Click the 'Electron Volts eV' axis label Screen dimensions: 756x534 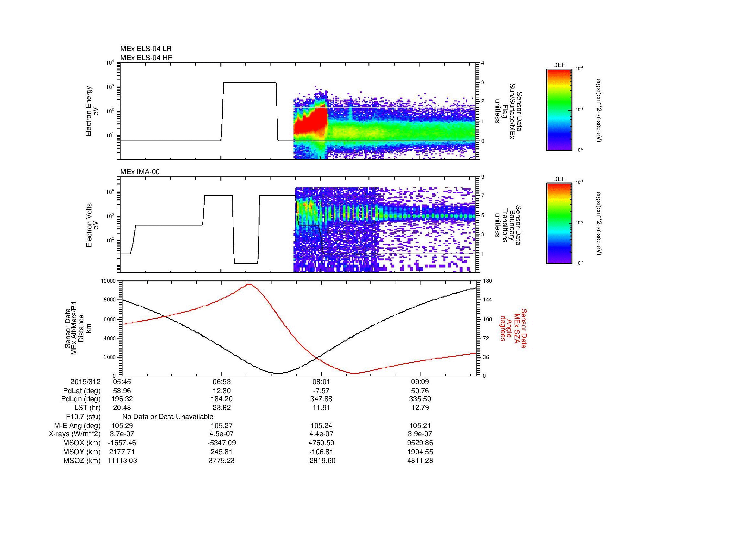pyautogui.click(x=92, y=225)
